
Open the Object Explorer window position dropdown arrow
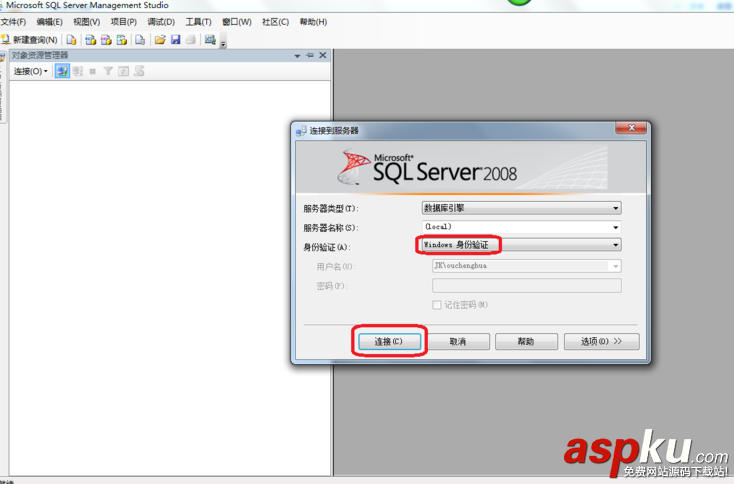pos(297,56)
